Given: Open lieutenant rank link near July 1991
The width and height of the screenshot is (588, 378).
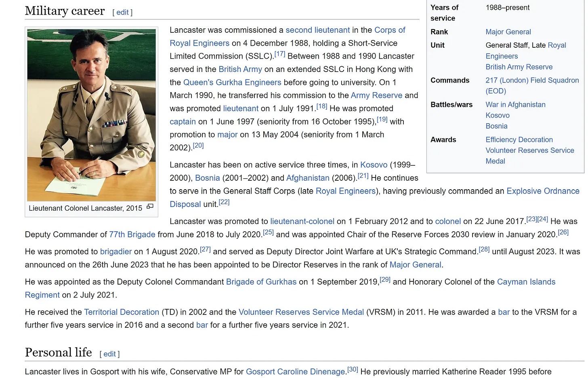Looking at the screenshot, I should pyautogui.click(x=241, y=108).
